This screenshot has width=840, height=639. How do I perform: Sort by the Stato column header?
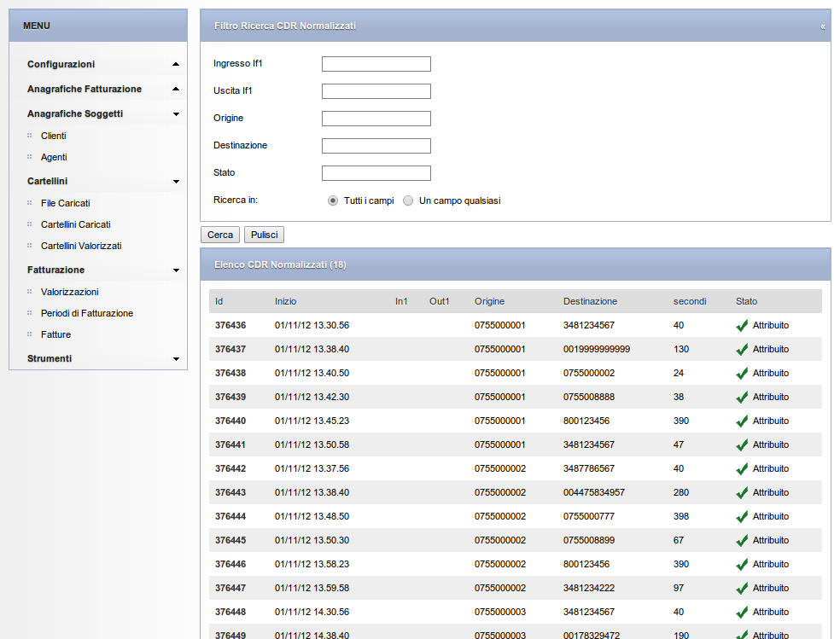pyautogui.click(x=746, y=302)
